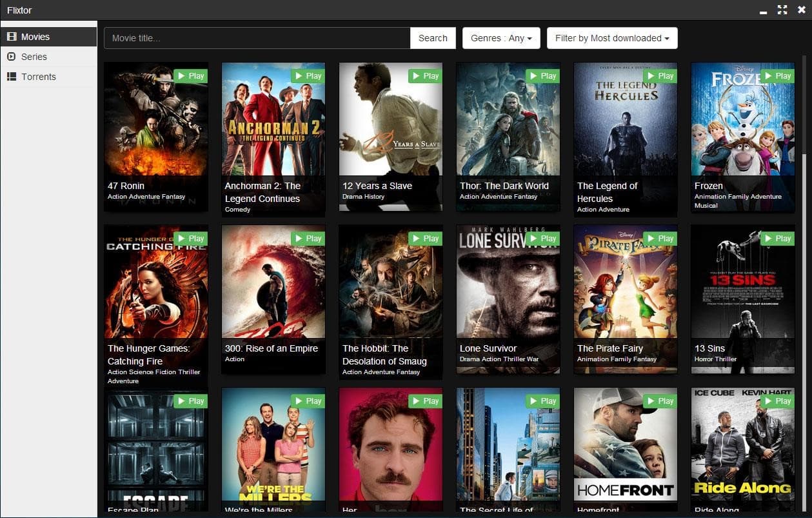Open the Lone Survivor poster

pyautogui.click(x=508, y=299)
